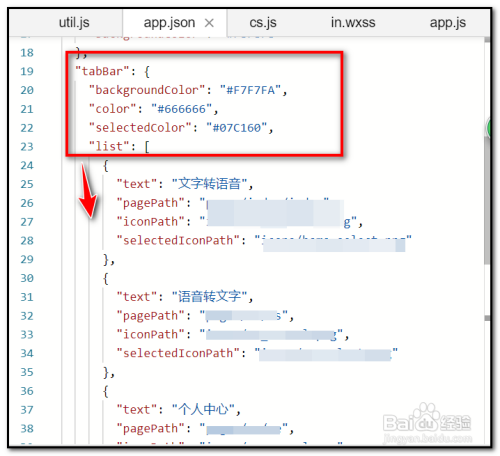Click line number 30

[27, 278]
